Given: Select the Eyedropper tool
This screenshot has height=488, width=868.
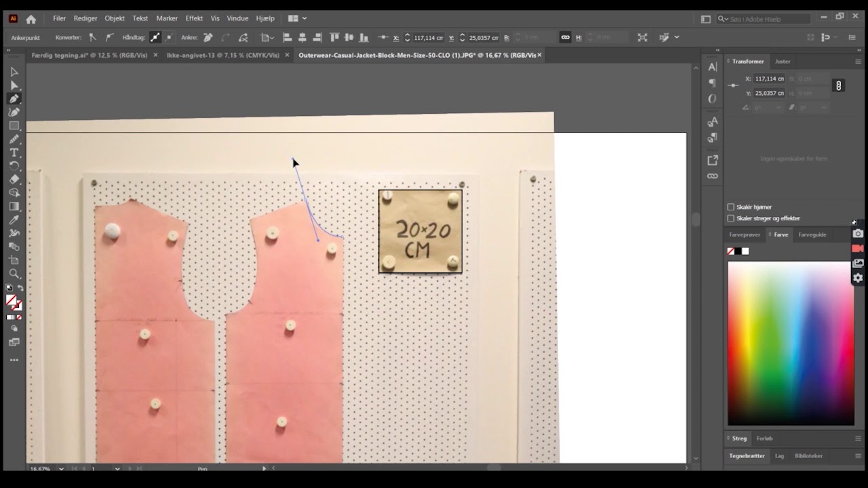Looking at the screenshot, I should (x=14, y=220).
